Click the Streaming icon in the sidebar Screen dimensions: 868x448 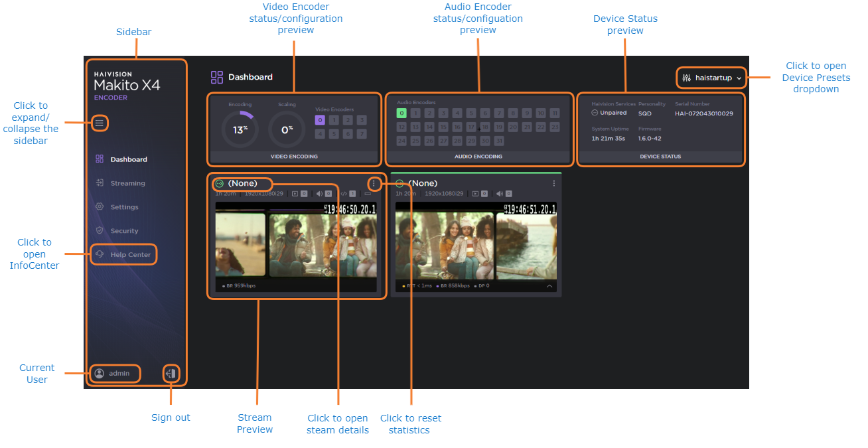click(x=98, y=183)
